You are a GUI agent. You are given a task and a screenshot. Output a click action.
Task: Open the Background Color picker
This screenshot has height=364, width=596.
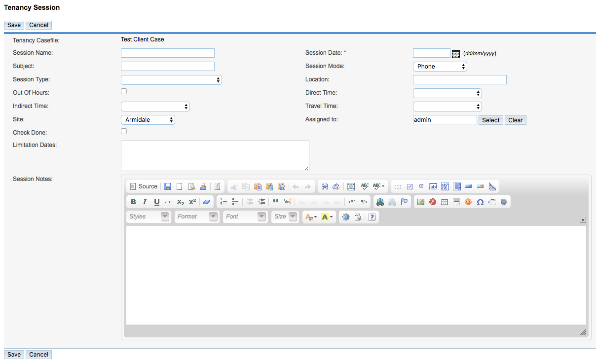327,217
